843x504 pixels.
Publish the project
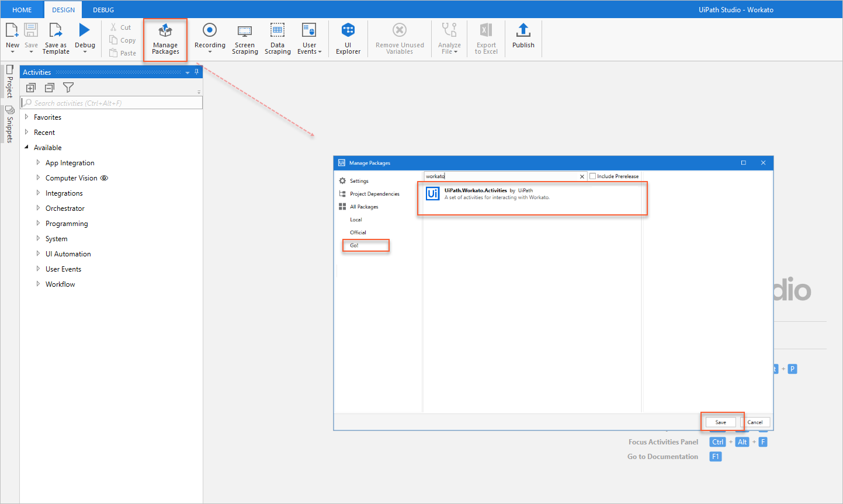(x=523, y=36)
